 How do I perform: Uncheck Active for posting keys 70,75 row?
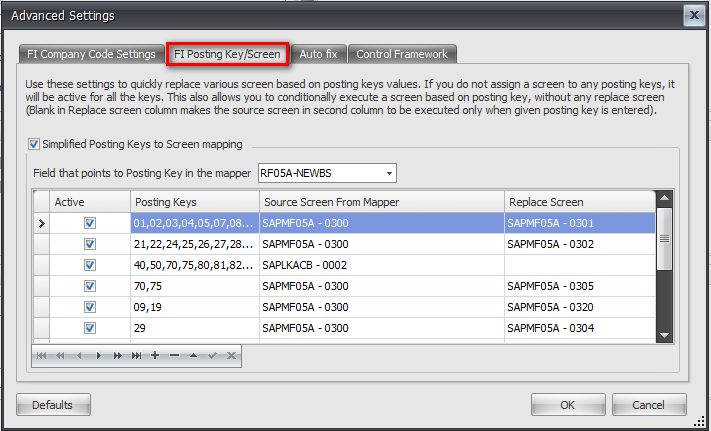[90, 286]
